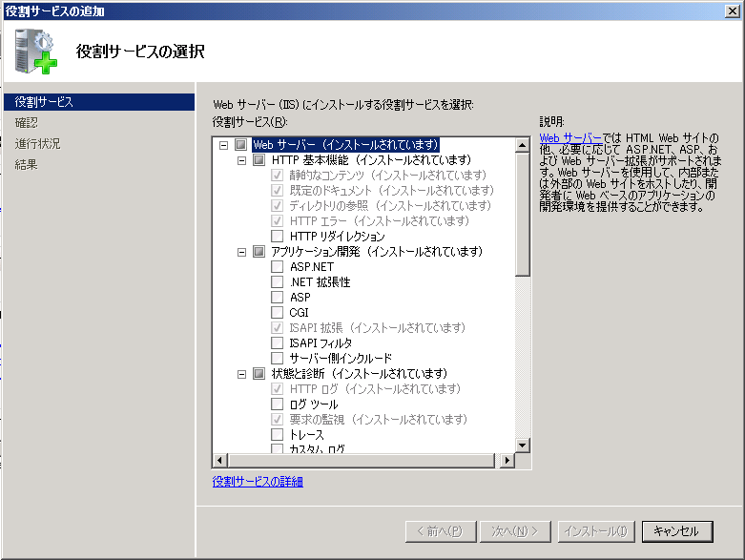Click the 前へ(P) button
Screen dimensions: 745x560
point(441,531)
